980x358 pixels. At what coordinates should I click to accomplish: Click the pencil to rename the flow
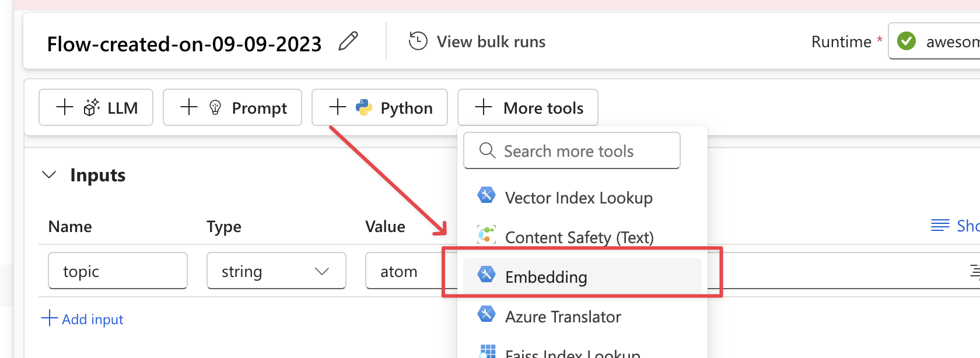pyautogui.click(x=349, y=40)
